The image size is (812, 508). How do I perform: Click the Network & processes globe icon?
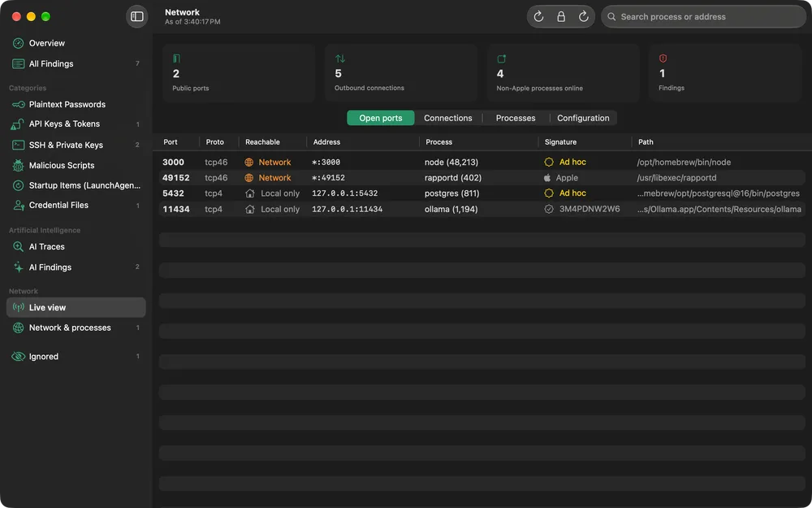coord(18,328)
